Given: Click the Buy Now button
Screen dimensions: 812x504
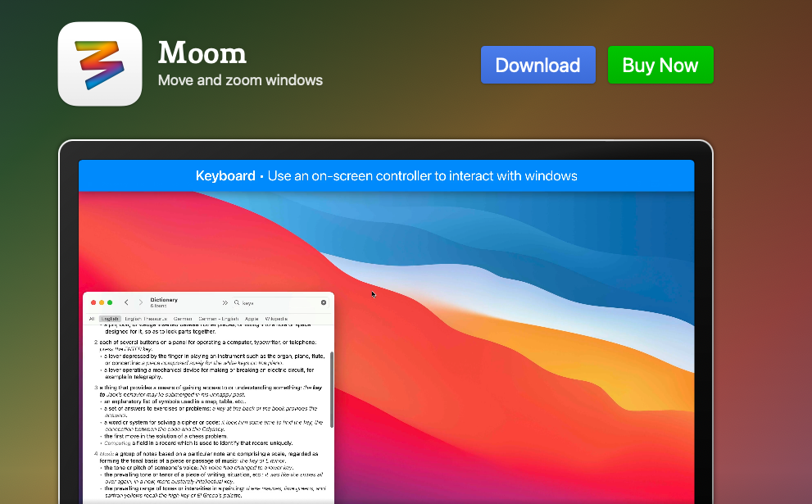Looking at the screenshot, I should 660,64.
